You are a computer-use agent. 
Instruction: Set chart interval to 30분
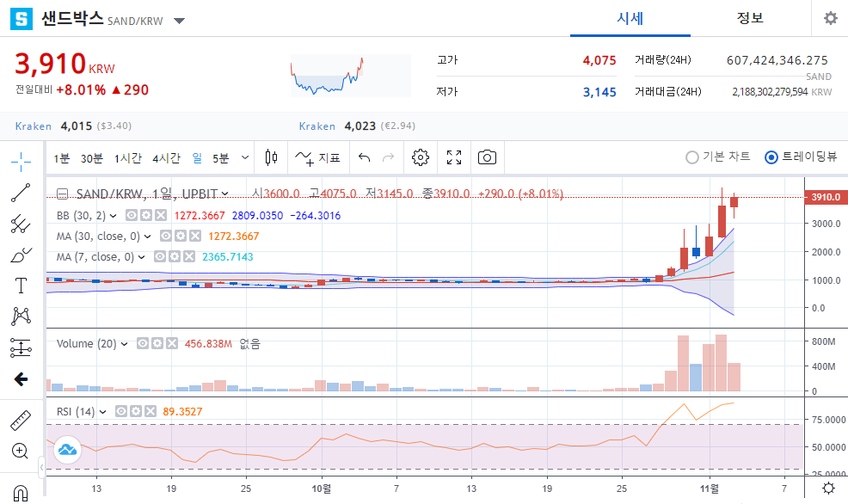[x=91, y=158]
